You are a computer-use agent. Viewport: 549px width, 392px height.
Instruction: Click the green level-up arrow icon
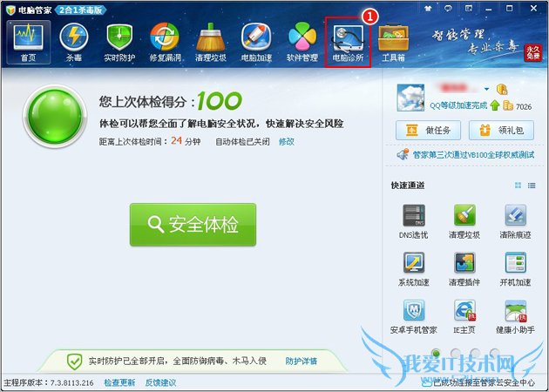point(495,105)
